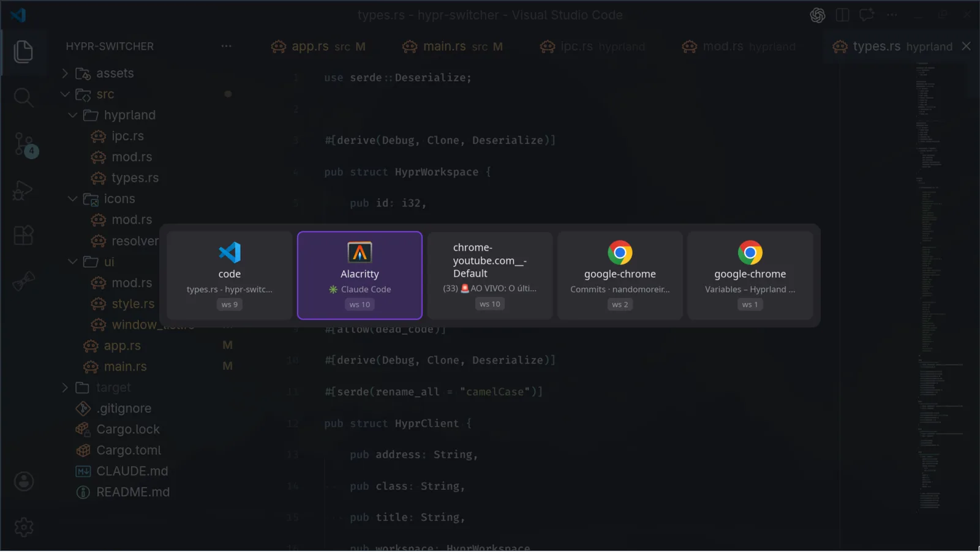Select the Alacritty Claude Code card
The image size is (980, 554).
point(360,275)
